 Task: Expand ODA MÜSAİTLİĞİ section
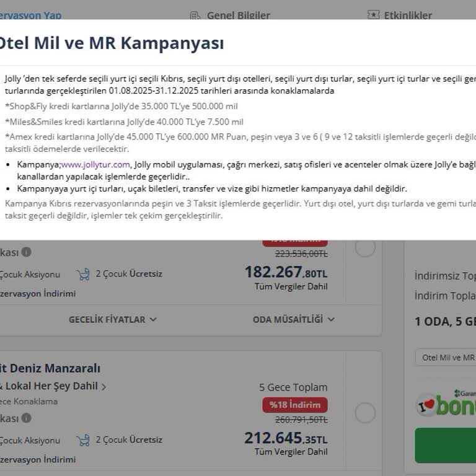(294, 320)
